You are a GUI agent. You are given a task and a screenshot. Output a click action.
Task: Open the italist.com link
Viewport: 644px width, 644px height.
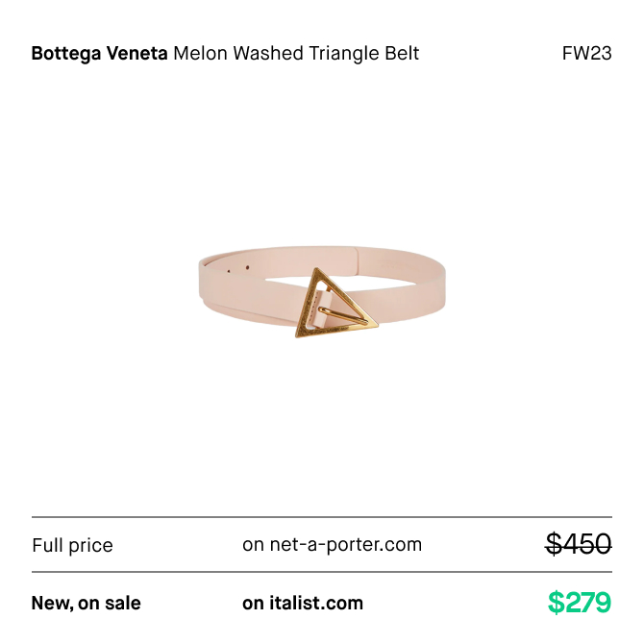(303, 603)
